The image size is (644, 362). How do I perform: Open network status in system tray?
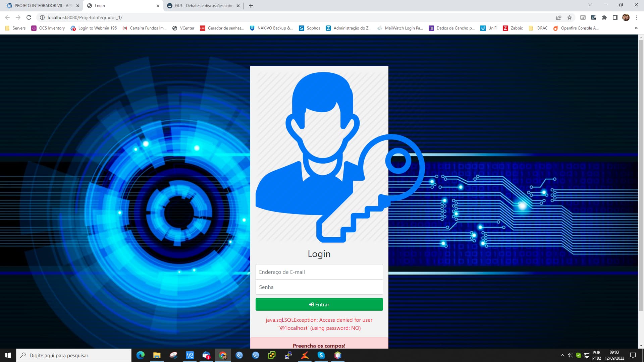tap(587, 355)
